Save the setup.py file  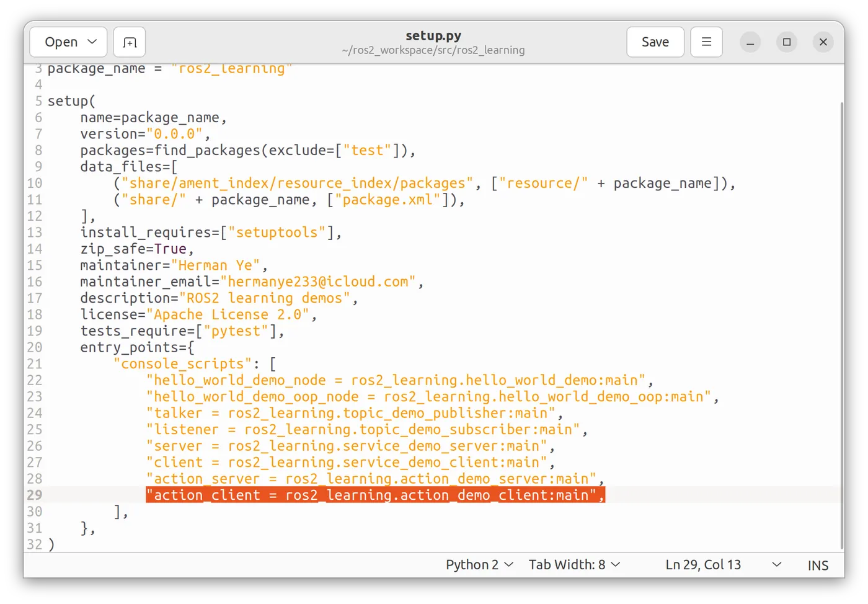click(655, 42)
